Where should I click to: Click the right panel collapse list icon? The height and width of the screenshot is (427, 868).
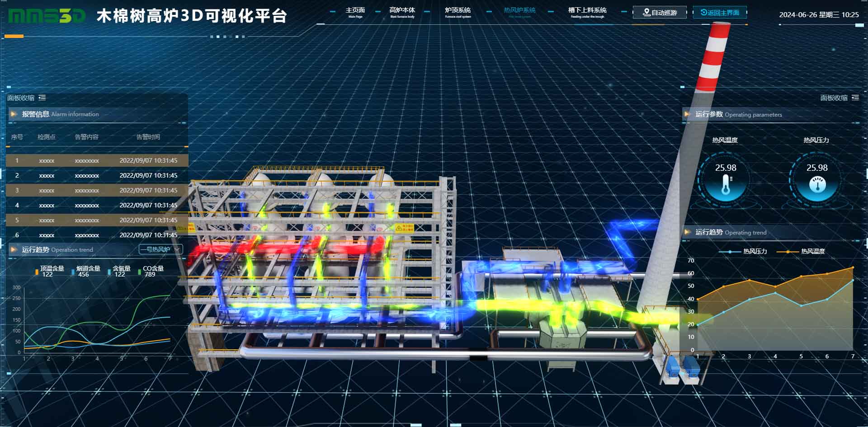pyautogui.click(x=855, y=98)
